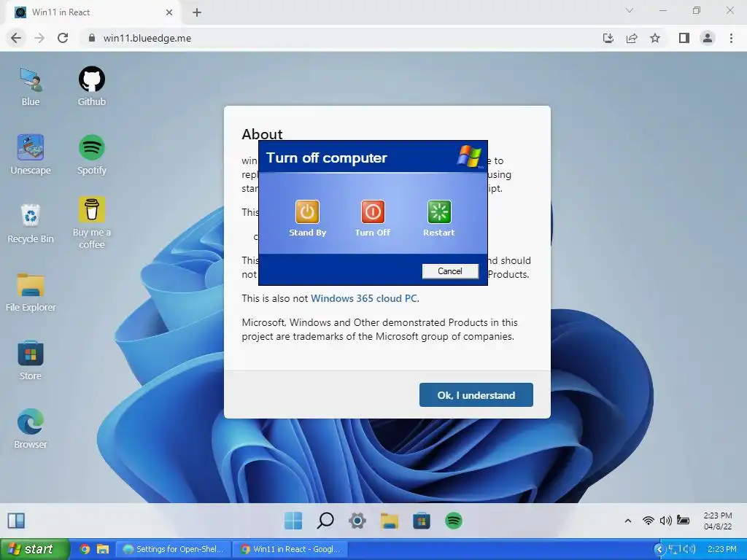Expand XP notification area arrow
Image resolution: width=747 pixels, height=560 pixels.
(659, 550)
